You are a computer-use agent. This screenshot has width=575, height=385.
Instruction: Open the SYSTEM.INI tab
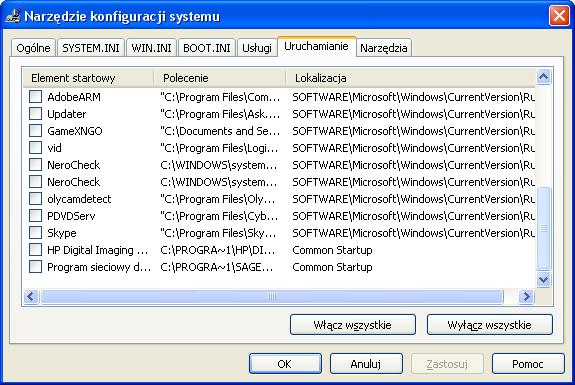91,48
